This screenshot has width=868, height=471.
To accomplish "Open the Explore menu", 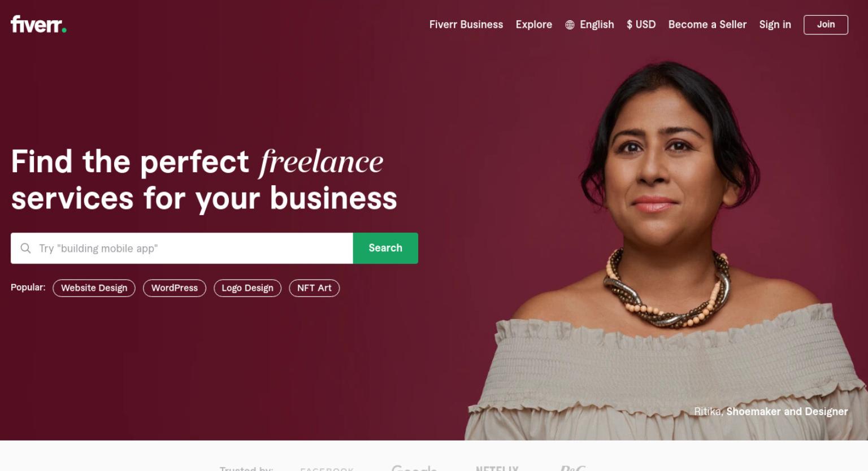I will tap(533, 24).
